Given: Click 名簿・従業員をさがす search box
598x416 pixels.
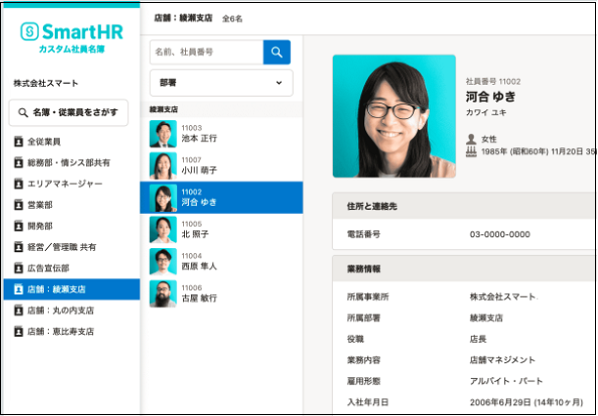Looking at the screenshot, I should [69, 112].
